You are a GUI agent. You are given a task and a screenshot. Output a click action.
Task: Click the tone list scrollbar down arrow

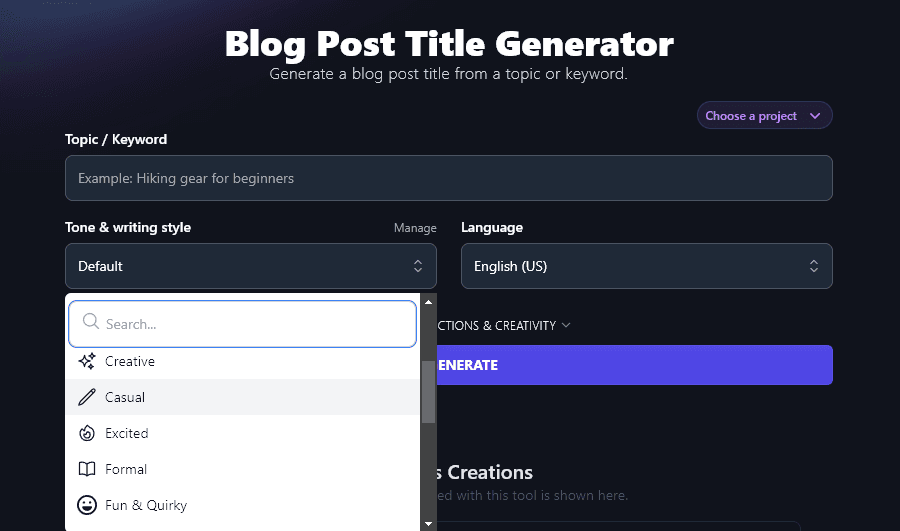(x=429, y=523)
